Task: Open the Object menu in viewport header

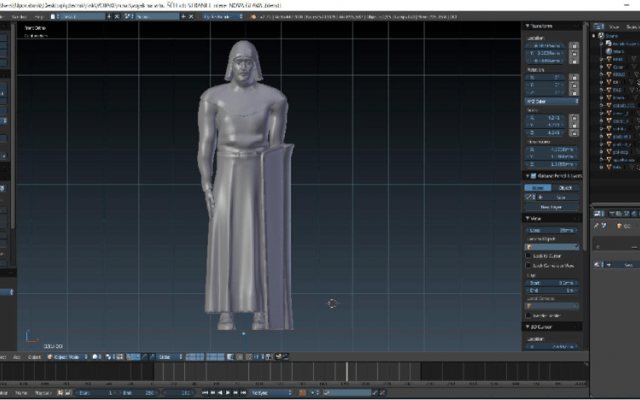Action: (35, 357)
